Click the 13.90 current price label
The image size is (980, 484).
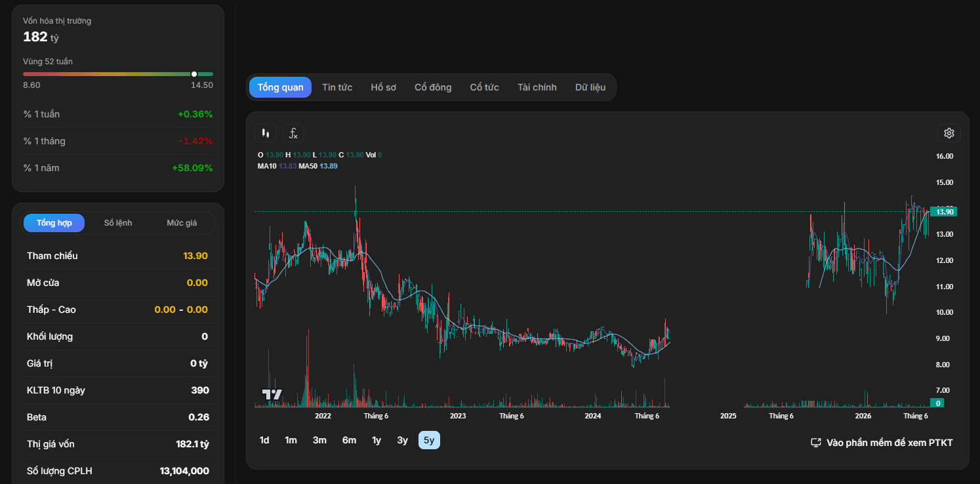point(944,212)
